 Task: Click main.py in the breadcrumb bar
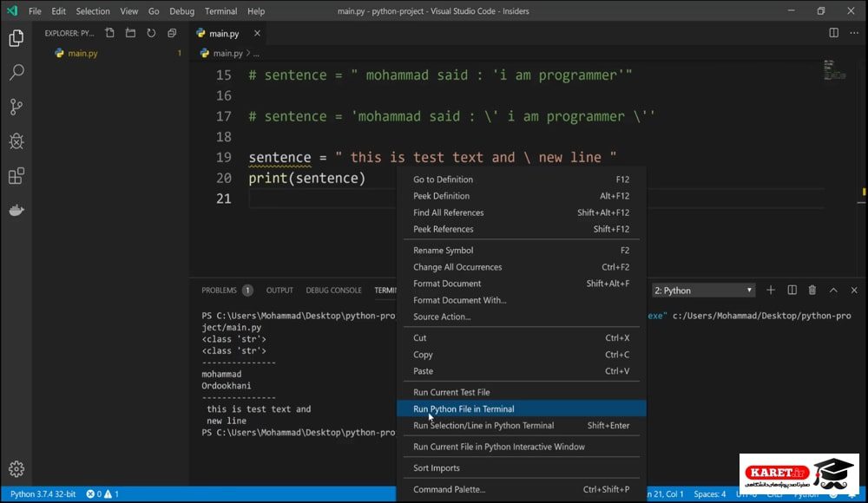[227, 53]
